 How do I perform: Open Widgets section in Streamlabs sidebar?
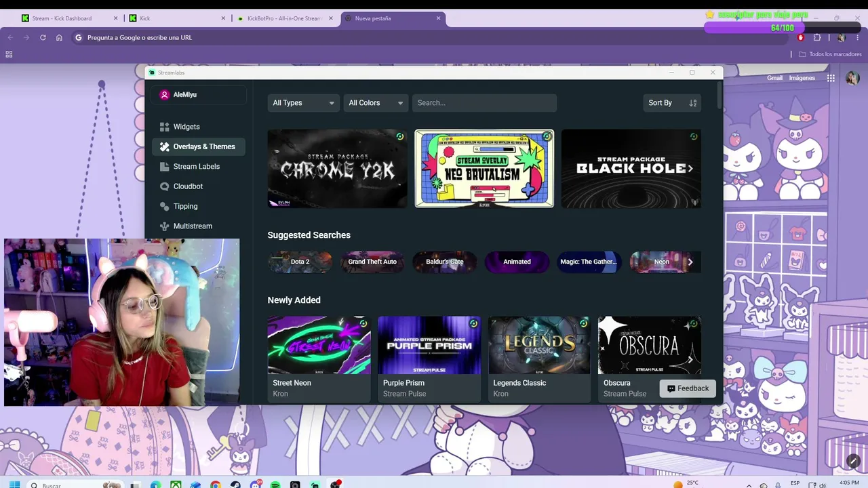point(199,127)
